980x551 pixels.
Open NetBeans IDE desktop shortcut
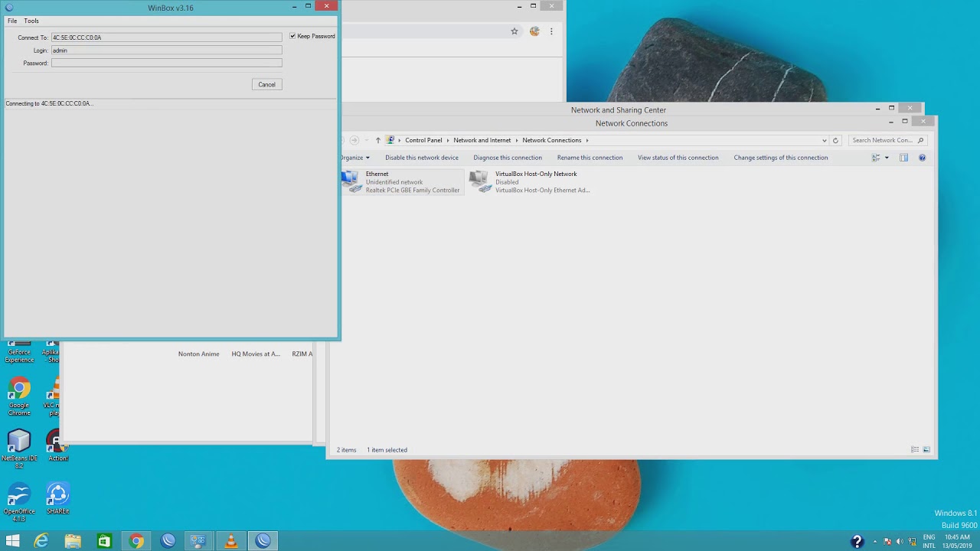(19, 450)
